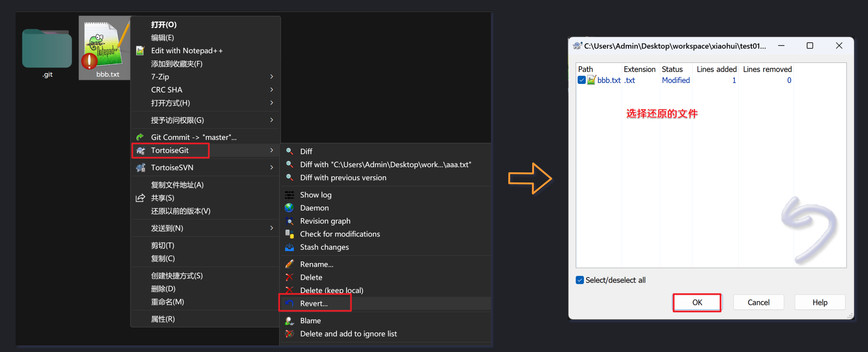The height and width of the screenshot is (352, 868).
Task: Click the Rename pencil icon
Action: [289, 264]
